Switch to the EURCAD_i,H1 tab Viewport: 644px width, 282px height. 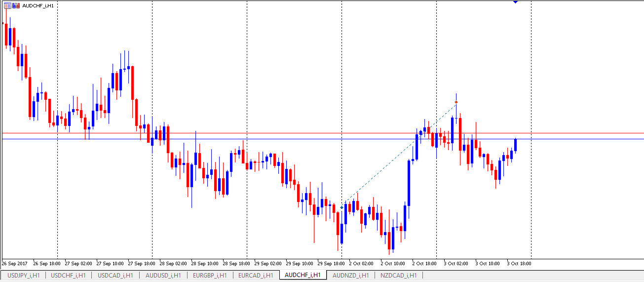[x=256, y=275]
